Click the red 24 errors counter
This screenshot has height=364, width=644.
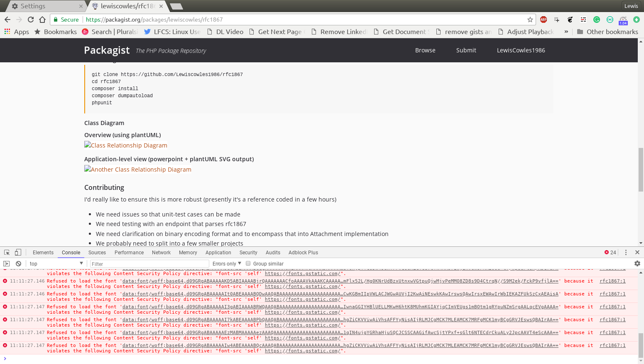(x=610, y=252)
